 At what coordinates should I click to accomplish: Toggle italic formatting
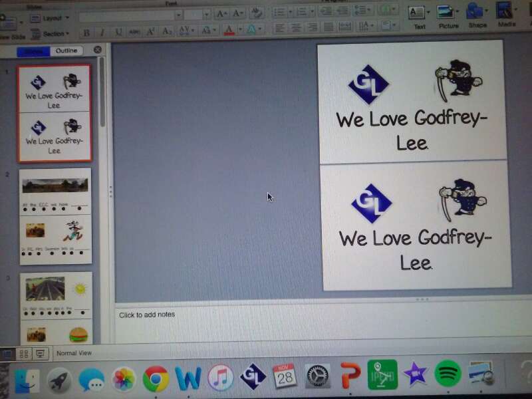coord(102,33)
